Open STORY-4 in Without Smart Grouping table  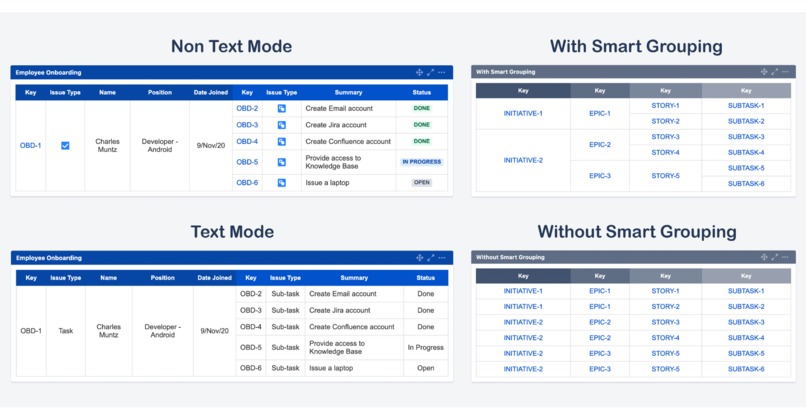665,338
